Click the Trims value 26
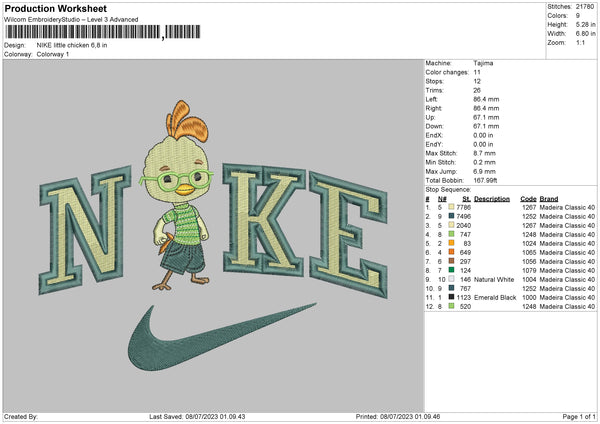The image size is (600, 424). [x=477, y=90]
